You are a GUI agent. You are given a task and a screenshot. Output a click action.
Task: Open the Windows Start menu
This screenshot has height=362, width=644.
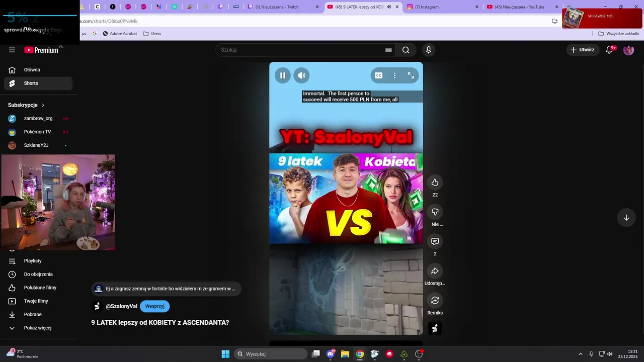coord(225,354)
